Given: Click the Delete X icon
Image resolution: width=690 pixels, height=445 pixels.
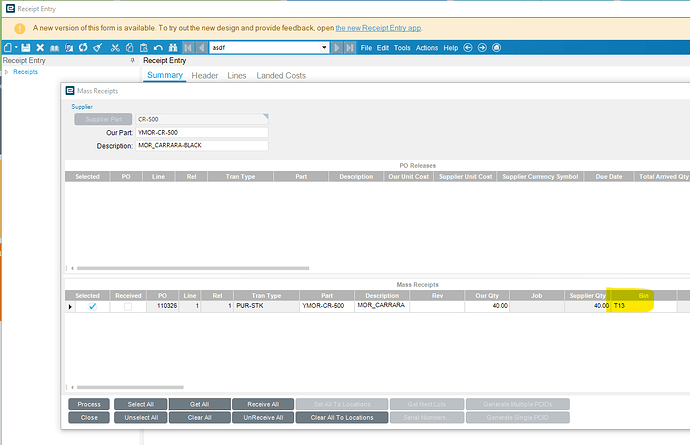Looking at the screenshot, I should 40,48.
